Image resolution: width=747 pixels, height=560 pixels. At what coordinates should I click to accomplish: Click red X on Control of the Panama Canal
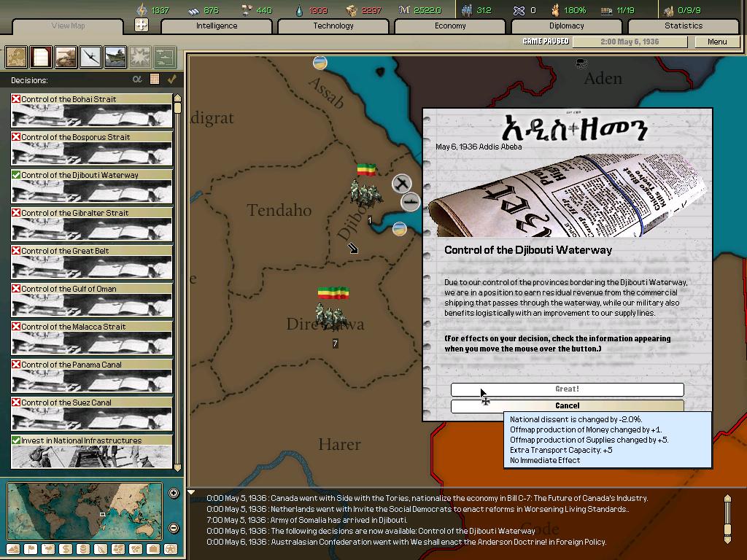[x=16, y=365]
